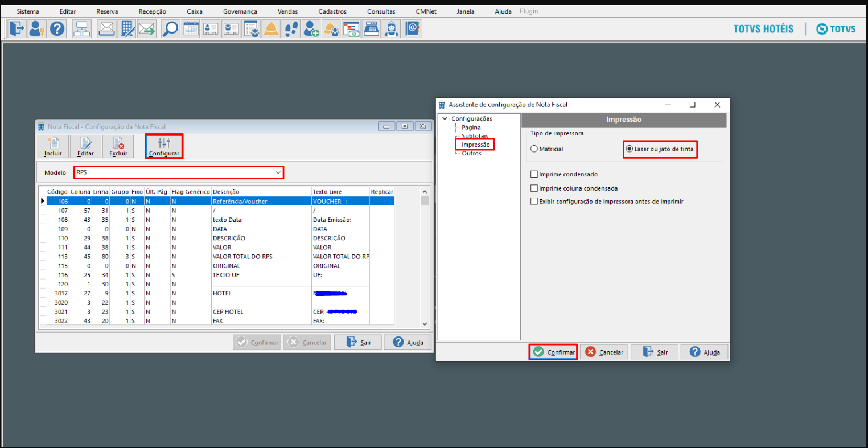Open the organization chart toolbar icon

[82, 28]
